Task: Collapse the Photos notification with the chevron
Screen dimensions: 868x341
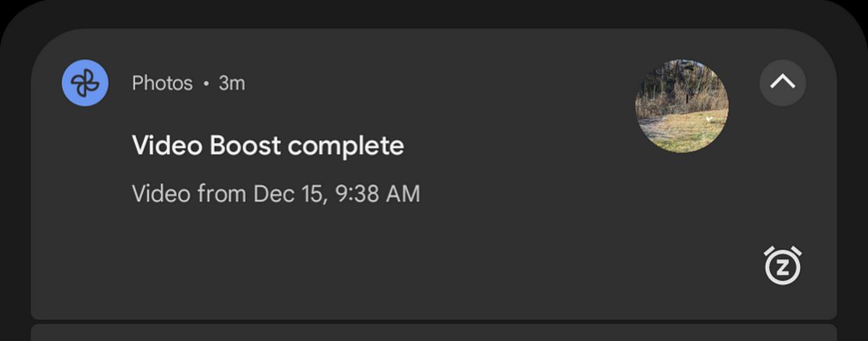Action: point(783,83)
